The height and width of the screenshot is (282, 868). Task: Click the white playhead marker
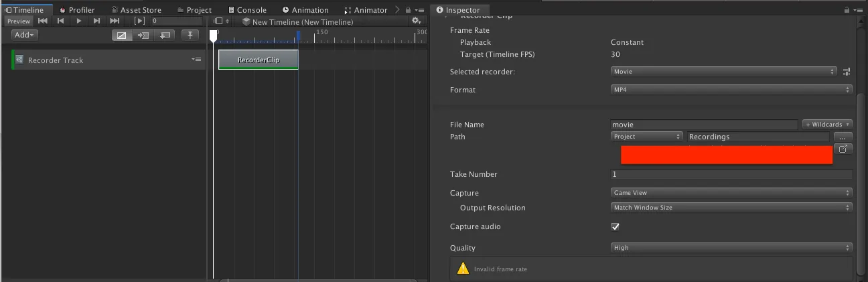(213, 36)
